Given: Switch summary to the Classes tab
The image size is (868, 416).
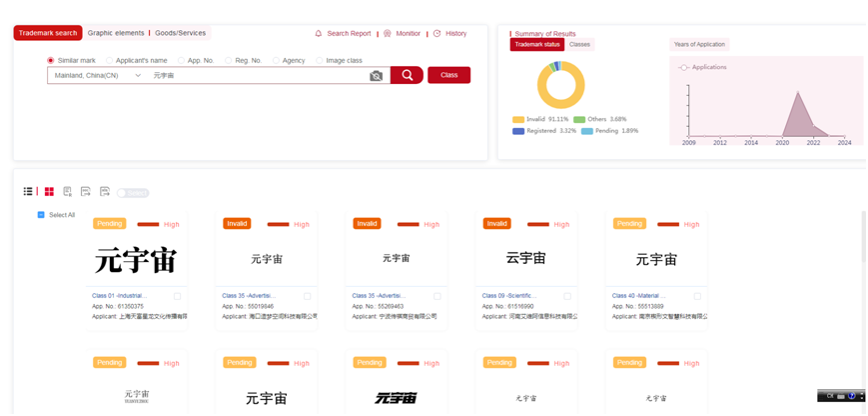Looking at the screenshot, I should click(x=579, y=44).
